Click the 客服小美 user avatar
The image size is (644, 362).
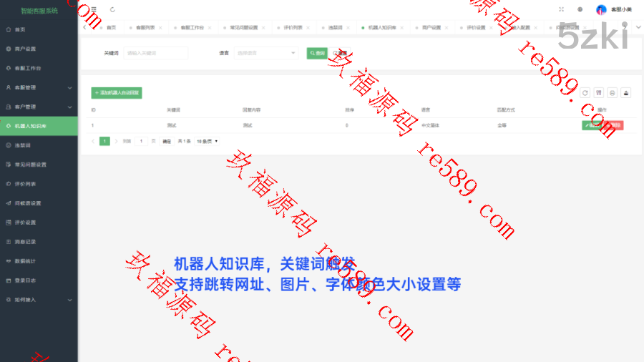click(601, 9)
